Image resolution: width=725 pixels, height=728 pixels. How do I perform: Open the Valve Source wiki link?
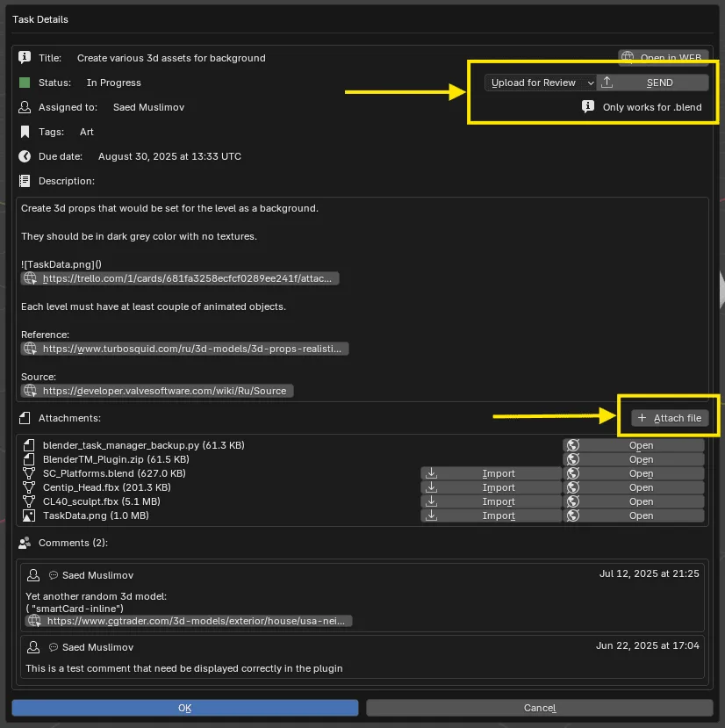(x=156, y=390)
